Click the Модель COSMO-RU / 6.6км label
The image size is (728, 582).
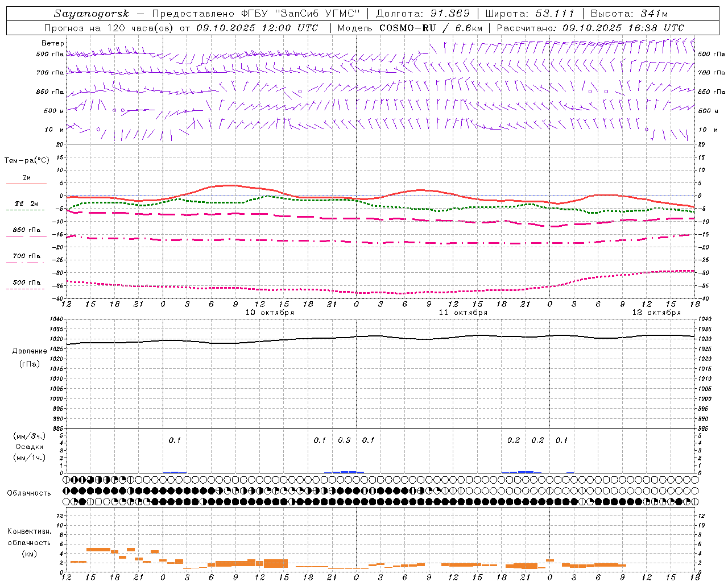click(x=410, y=28)
